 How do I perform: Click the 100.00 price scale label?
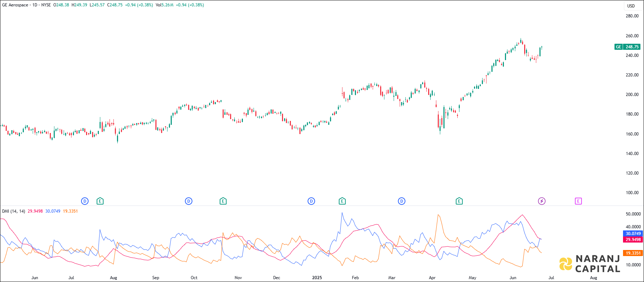tap(632, 193)
